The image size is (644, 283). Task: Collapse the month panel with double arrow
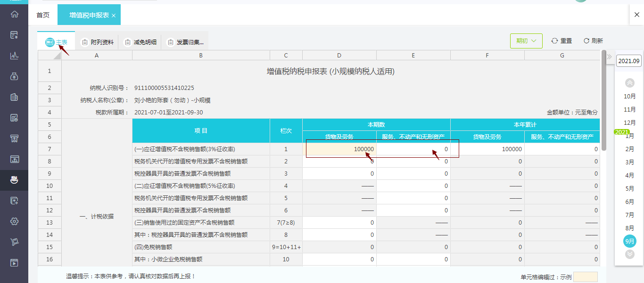609,57
